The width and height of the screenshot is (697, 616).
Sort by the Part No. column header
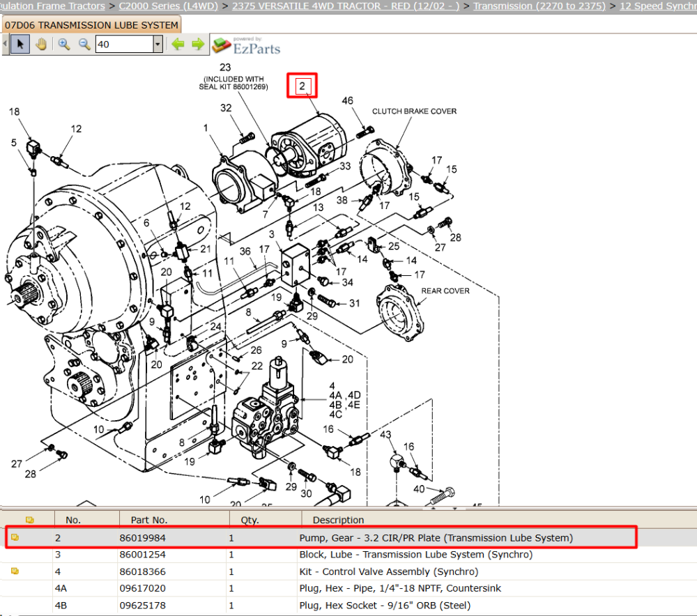tap(149, 520)
